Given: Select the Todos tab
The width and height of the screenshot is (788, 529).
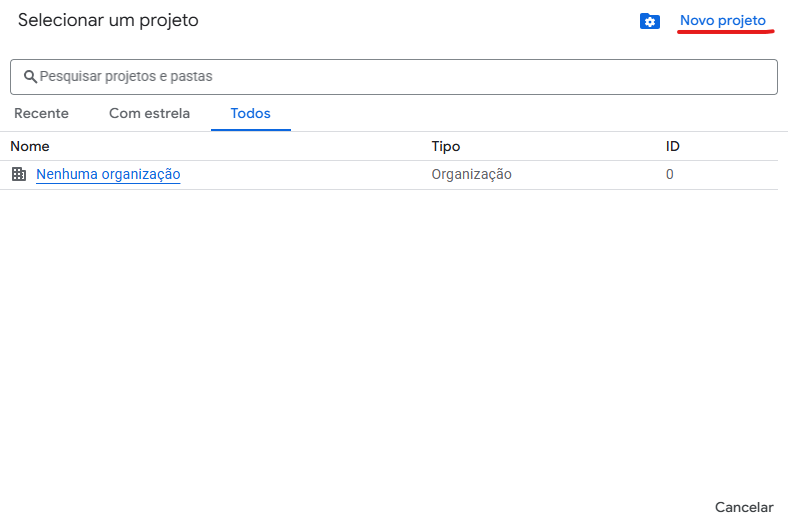Looking at the screenshot, I should click(x=250, y=114).
